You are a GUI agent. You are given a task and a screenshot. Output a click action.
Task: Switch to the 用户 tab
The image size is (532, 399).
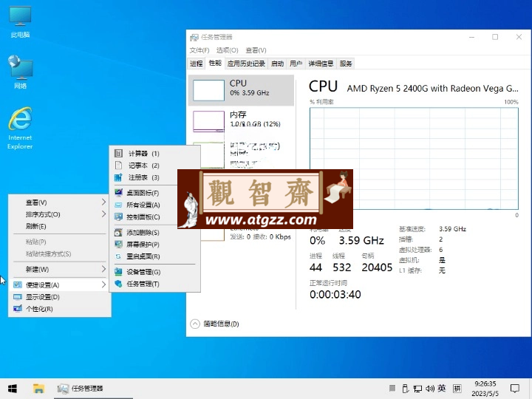coord(296,64)
